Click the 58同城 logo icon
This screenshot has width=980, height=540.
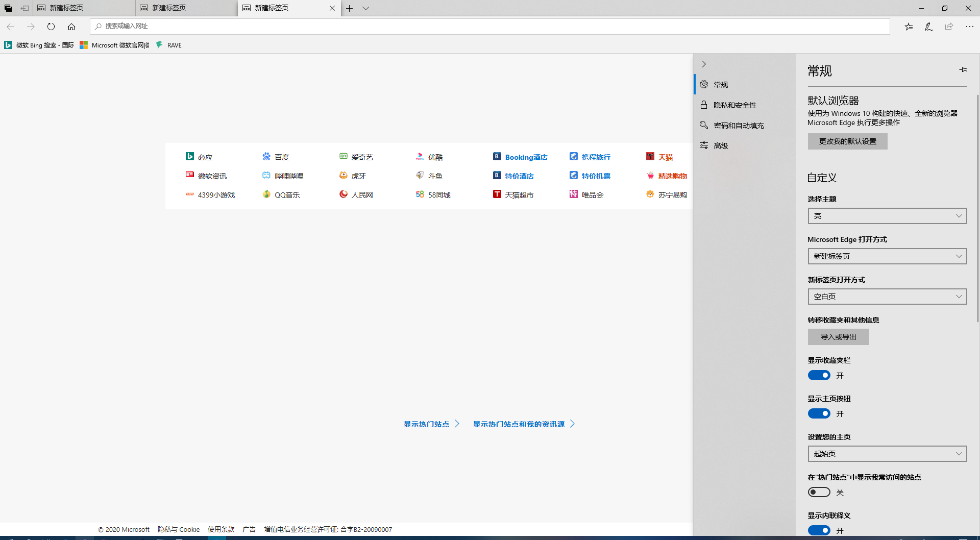coord(420,194)
